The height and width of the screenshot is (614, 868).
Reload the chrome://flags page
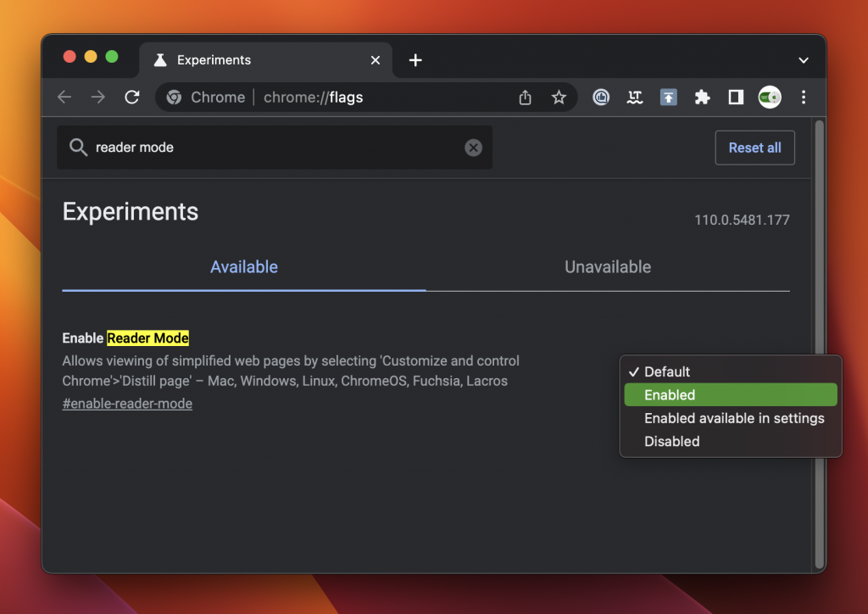tap(131, 98)
